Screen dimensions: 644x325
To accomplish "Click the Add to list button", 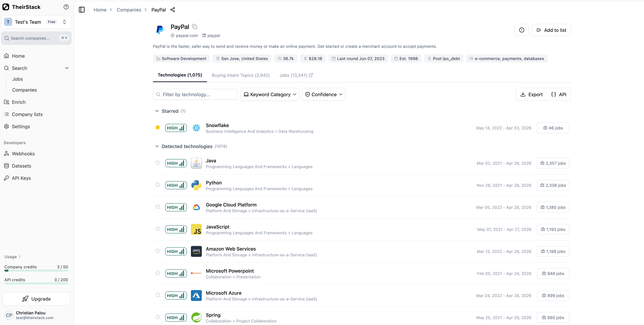I will pyautogui.click(x=551, y=30).
